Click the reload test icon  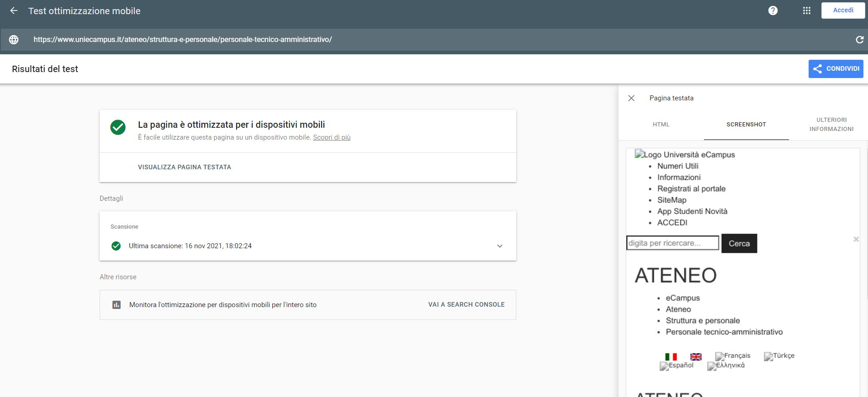pyautogui.click(x=859, y=40)
